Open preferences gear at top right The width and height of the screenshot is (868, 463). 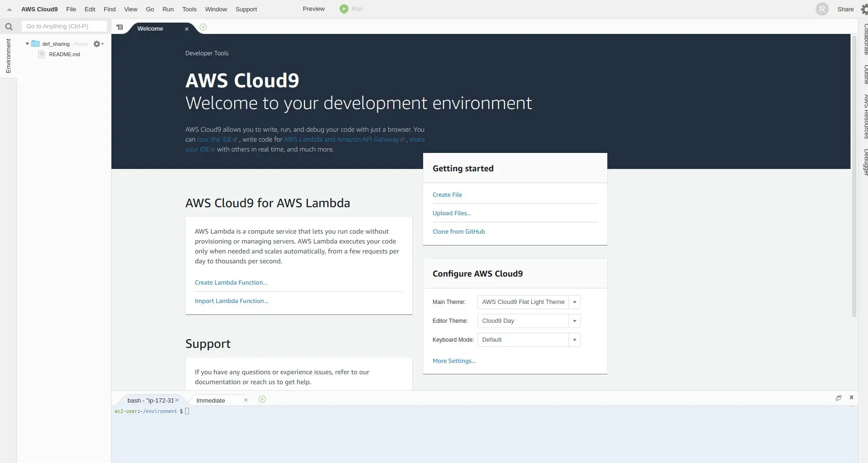(x=864, y=9)
